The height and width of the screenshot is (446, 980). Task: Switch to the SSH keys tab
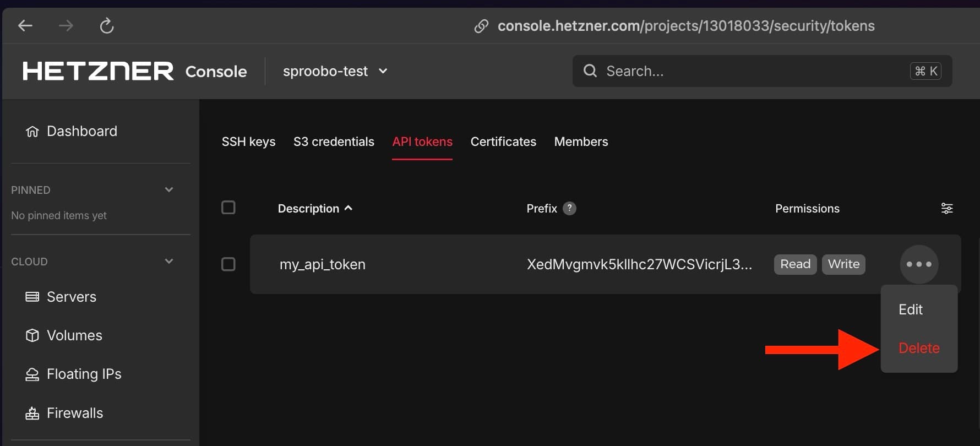click(248, 142)
